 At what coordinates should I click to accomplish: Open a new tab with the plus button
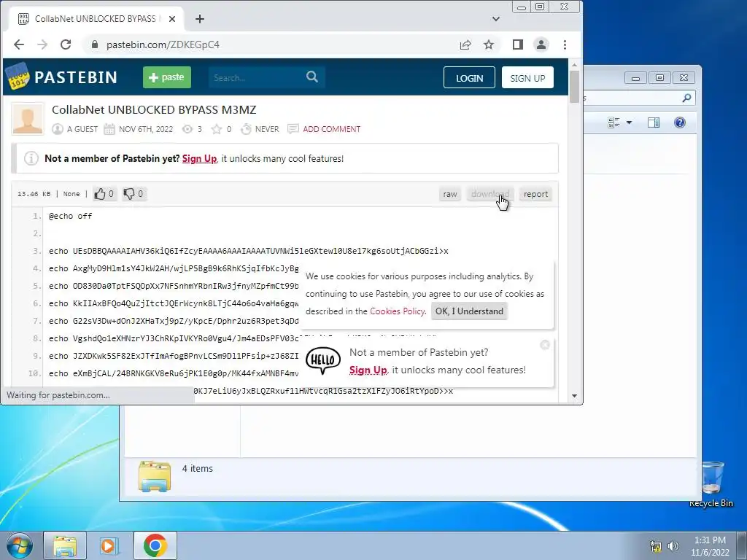click(200, 19)
